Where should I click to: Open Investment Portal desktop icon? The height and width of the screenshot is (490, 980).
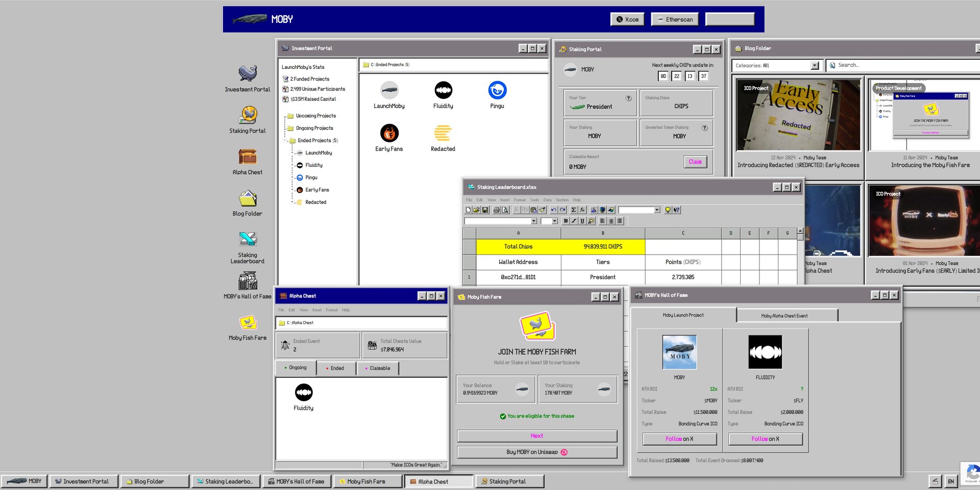(x=248, y=79)
